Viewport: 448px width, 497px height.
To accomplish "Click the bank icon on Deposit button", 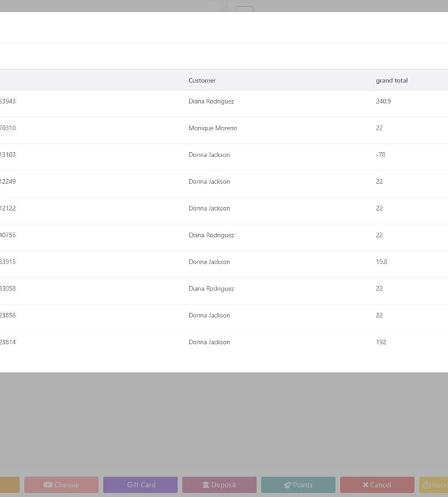I will point(206,485).
